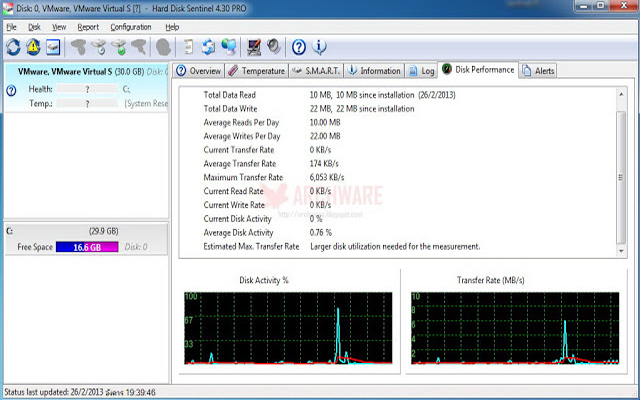640x400 pixels.
Task: Click the 16.6 GB free space bar
Action: coord(87,247)
